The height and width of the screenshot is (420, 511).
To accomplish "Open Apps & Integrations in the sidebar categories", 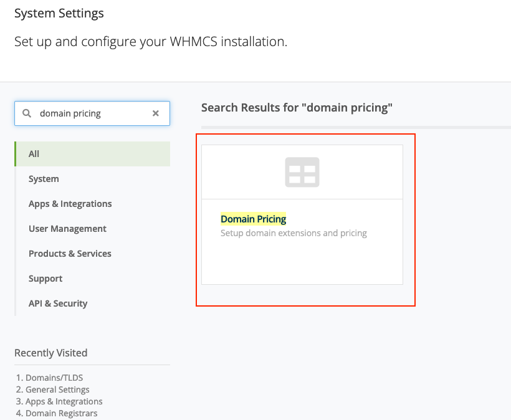I will (70, 204).
